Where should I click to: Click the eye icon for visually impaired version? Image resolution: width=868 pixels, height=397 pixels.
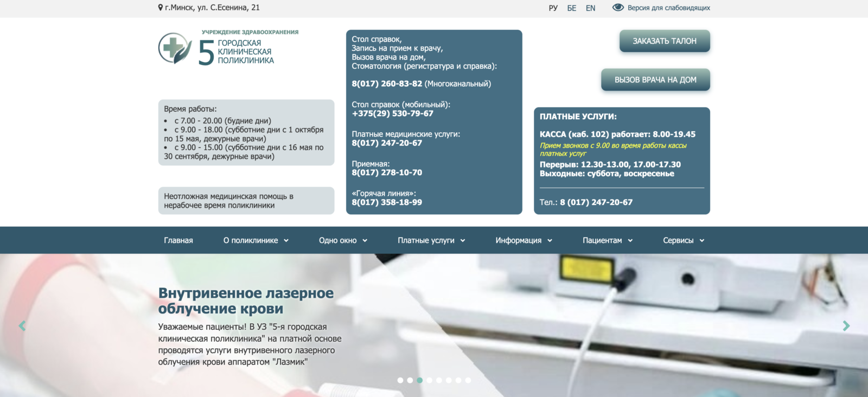coord(618,8)
